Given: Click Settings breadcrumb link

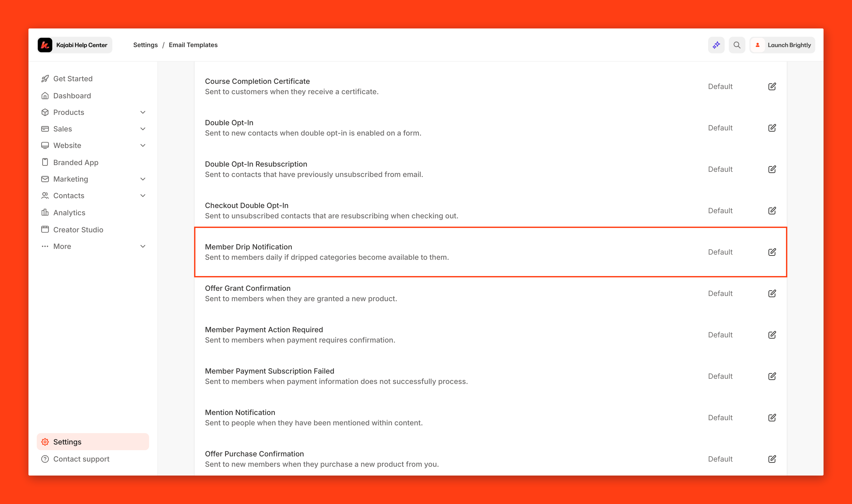Looking at the screenshot, I should tap(145, 45).
